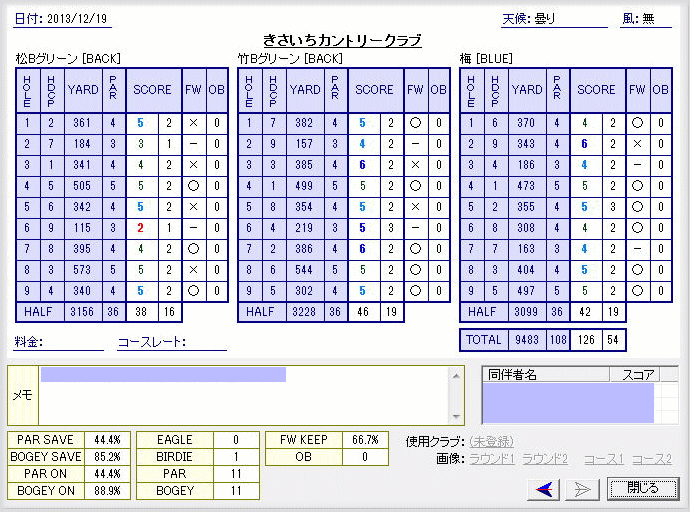Select yard value 219 in 竹 table
Image resolution: width=690 pixels, height=512 pixels.
[304, 228]
